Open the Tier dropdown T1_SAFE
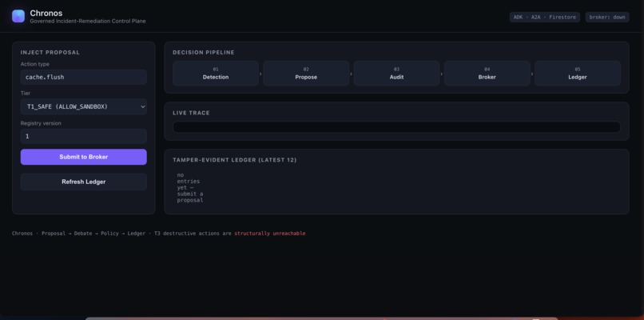The width and height of the screenshot is (644, 320). [84, 106]
